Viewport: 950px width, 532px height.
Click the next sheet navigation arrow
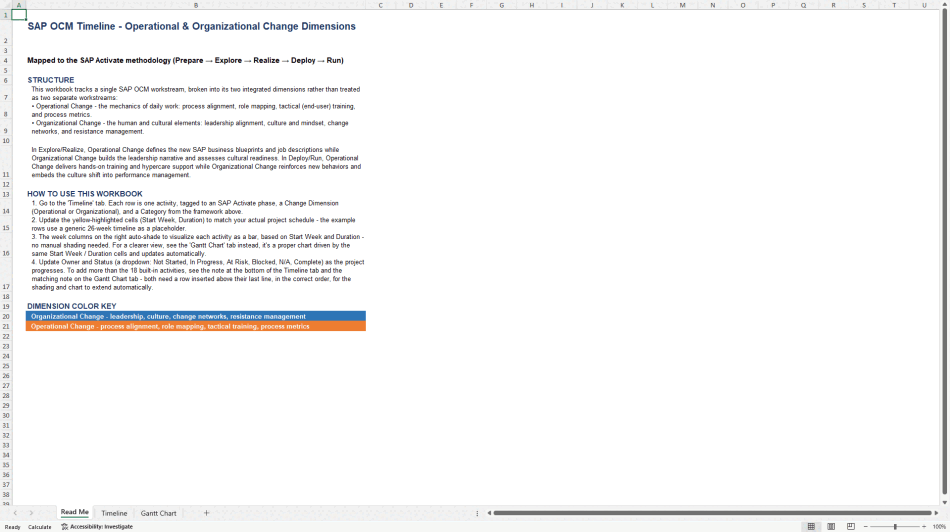(32, 513)
